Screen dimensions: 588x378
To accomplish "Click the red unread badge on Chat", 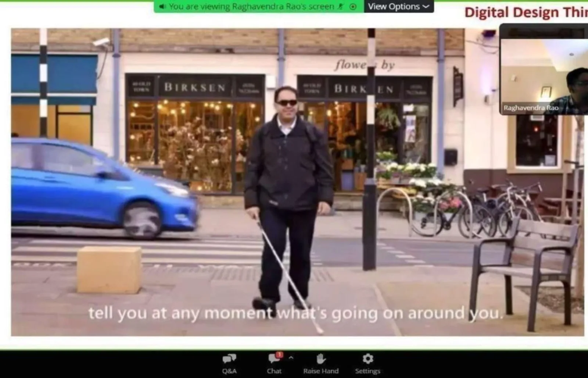I will [x=280, y=354].
